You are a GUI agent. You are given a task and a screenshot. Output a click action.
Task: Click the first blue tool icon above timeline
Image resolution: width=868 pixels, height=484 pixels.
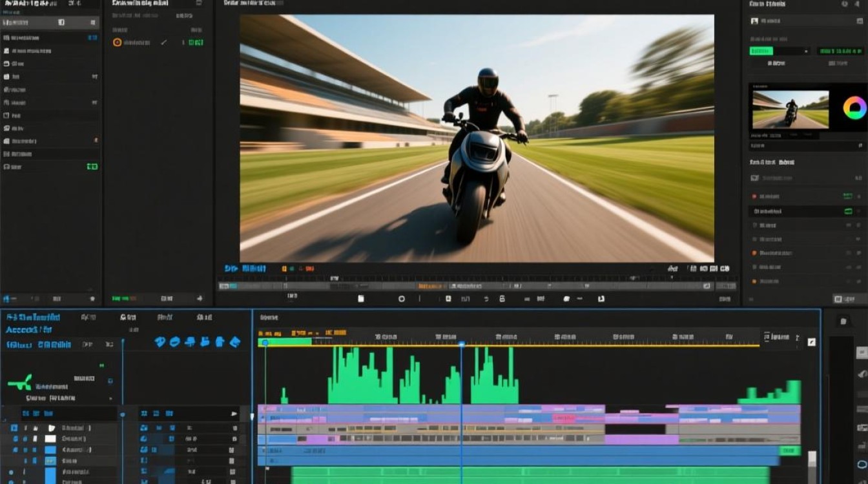point(160,342)
